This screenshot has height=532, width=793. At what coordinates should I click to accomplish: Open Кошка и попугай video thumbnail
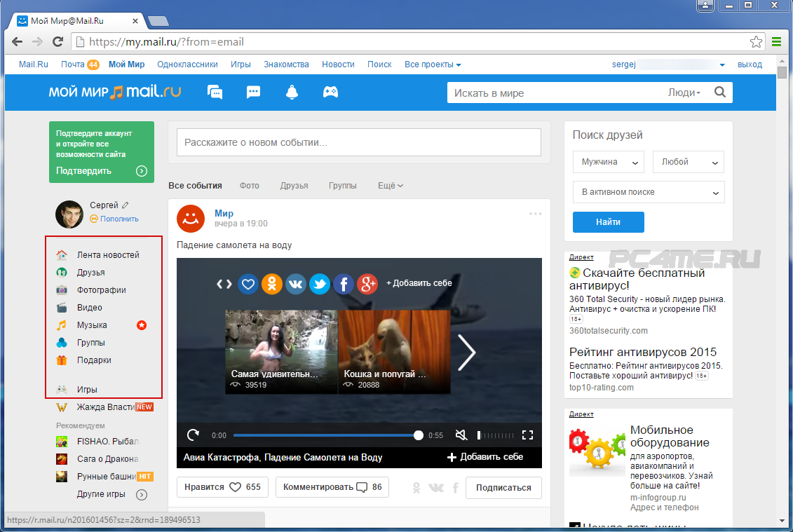point(394,352)
